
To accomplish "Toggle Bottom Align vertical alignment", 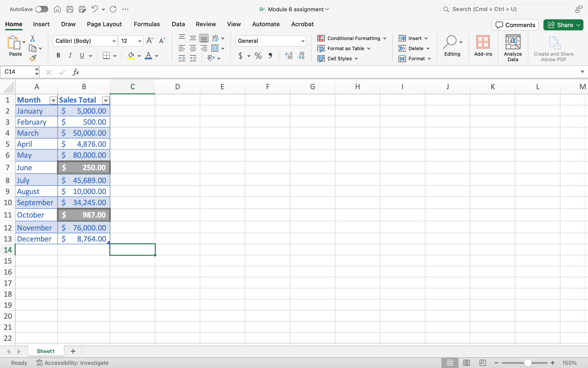I will click(204, 38).
